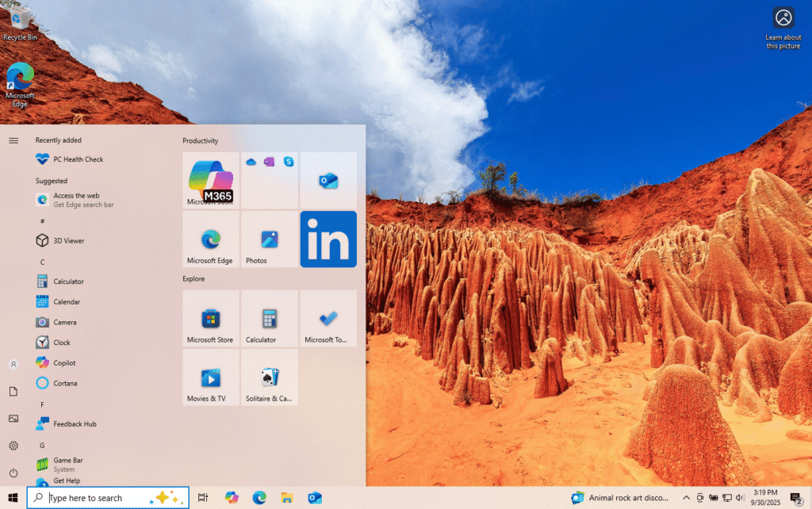Launch Photos from the Productivity tiles
The image size is (812, 509).
click(x=269, y=239)
